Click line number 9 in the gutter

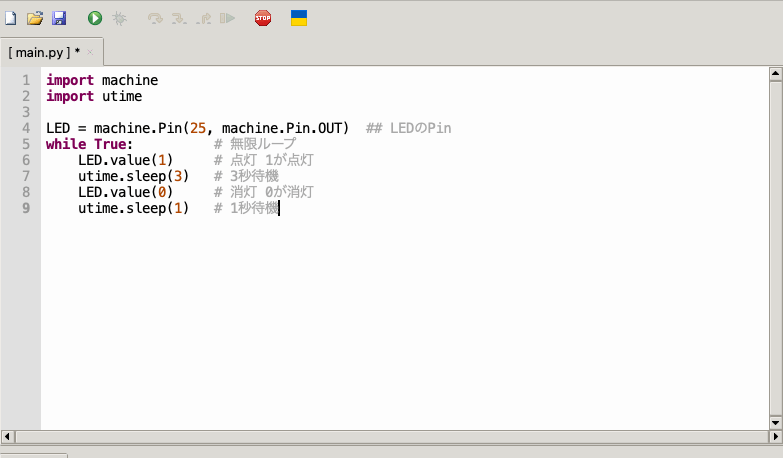pos(26,208)
